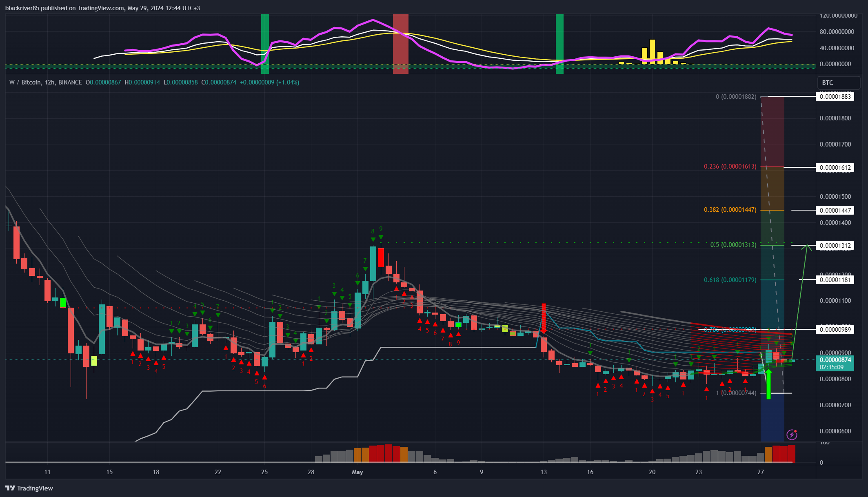Click the May label on time axis

tap(357, 472)
